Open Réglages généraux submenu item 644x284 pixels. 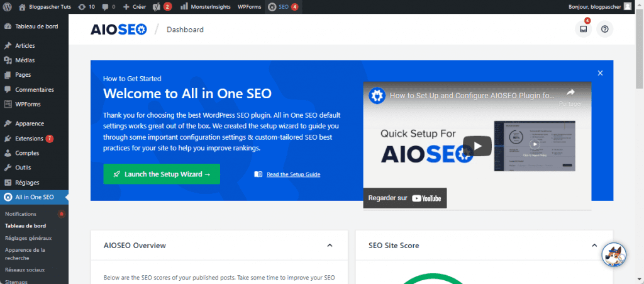(x=28, y=238)
